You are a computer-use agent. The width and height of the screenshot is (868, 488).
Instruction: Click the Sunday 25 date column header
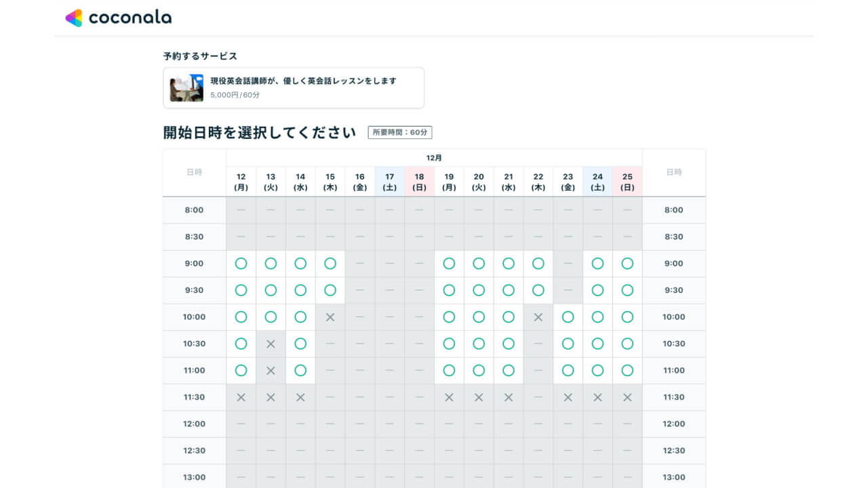coord(627,182)
